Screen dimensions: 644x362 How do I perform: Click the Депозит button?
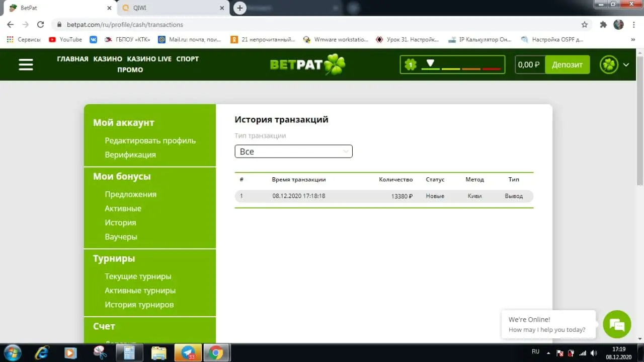pyautogui.click(x=567, y=64)
